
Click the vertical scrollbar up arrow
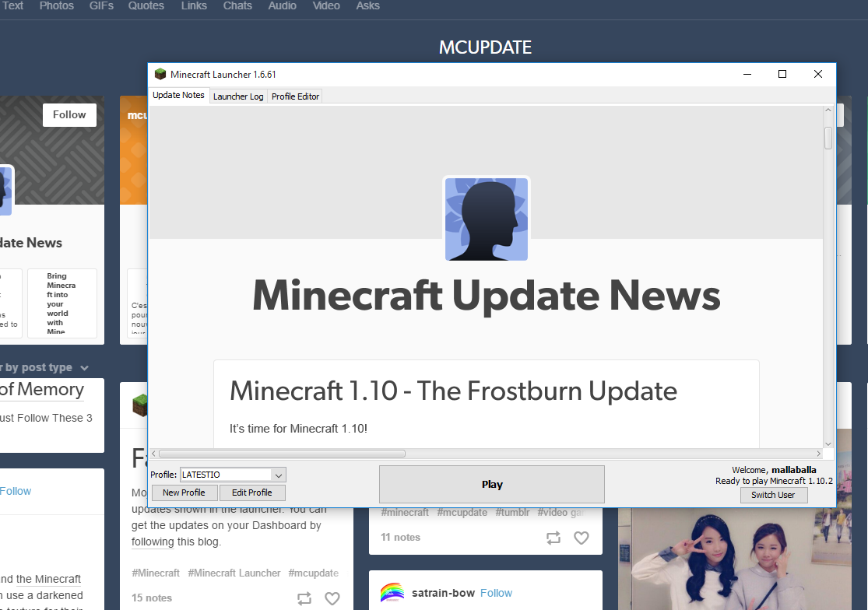click(x=828, y=110)
